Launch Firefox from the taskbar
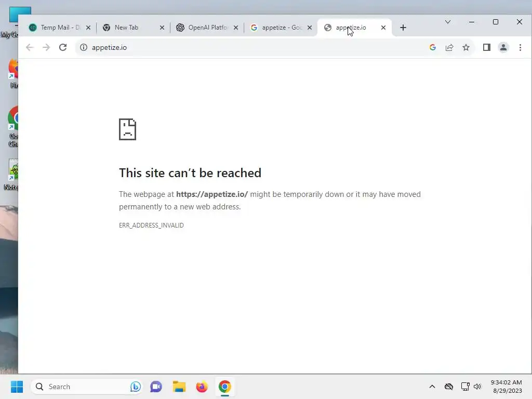532x399 pixels. [202, 387]
